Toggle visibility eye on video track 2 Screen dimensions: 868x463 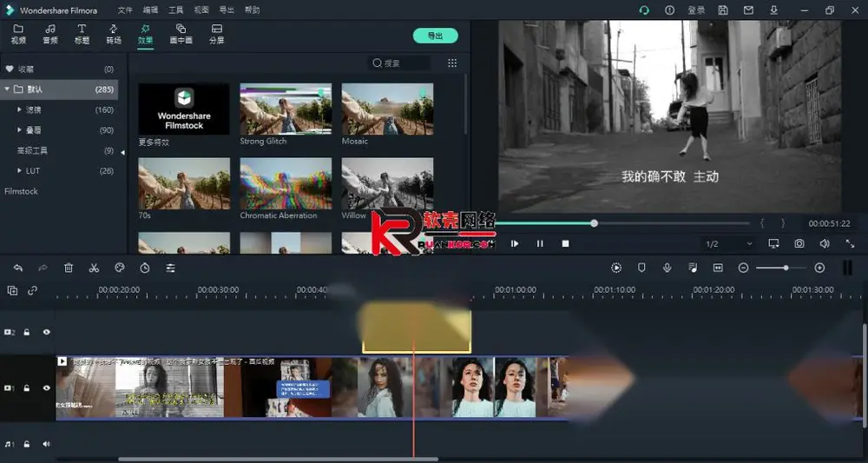click(x=47, y=333)
